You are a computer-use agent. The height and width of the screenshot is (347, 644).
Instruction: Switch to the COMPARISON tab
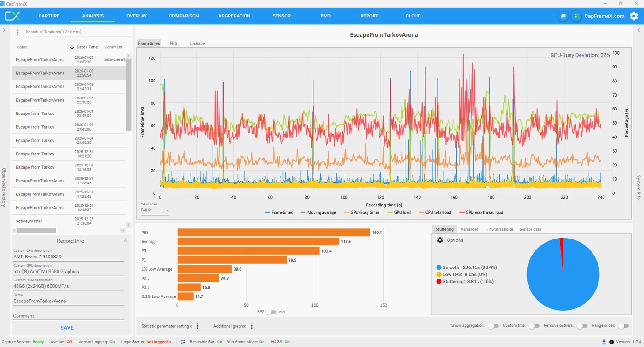click(x=184, y=16)
